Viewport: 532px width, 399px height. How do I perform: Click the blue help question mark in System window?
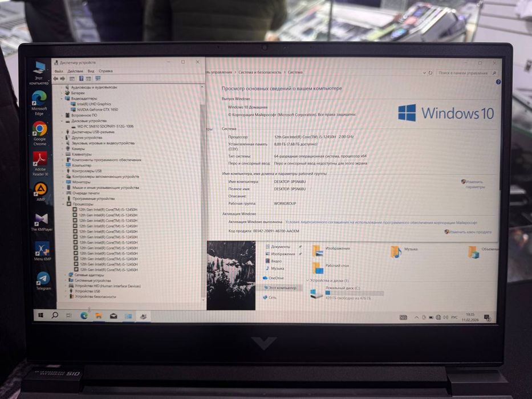498,82
